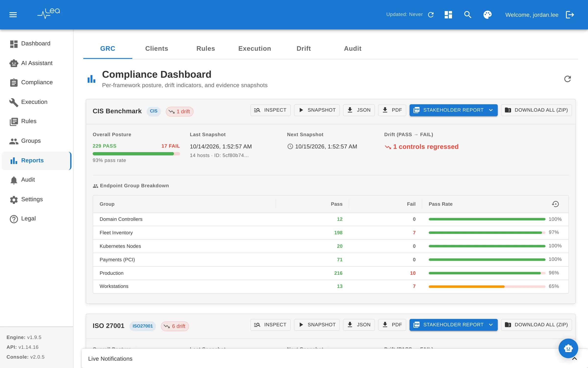Open the theme palette icon

pos(487,15)
